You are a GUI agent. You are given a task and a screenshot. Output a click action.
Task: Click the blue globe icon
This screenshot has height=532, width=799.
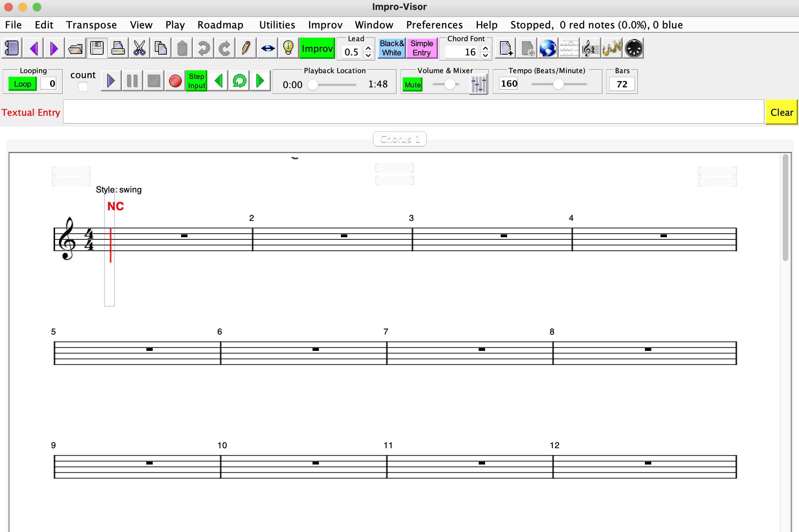(x=548, y=48)
